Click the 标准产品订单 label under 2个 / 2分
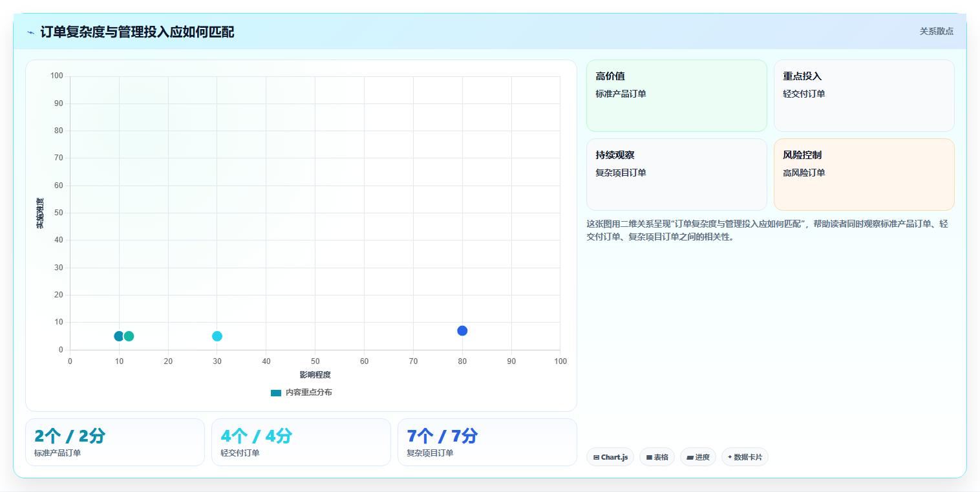Viewport: 980px width, 492px height. pyautogui.click(x=58, y=453)
